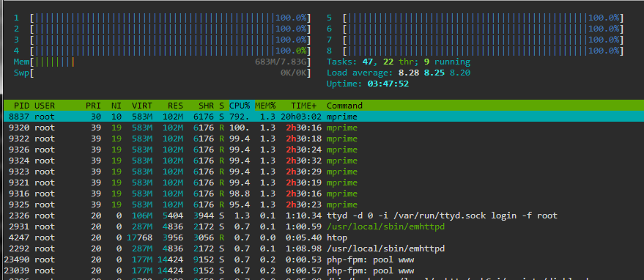Click the Load average line
The image size is (644, 280).
click(399, 73)
